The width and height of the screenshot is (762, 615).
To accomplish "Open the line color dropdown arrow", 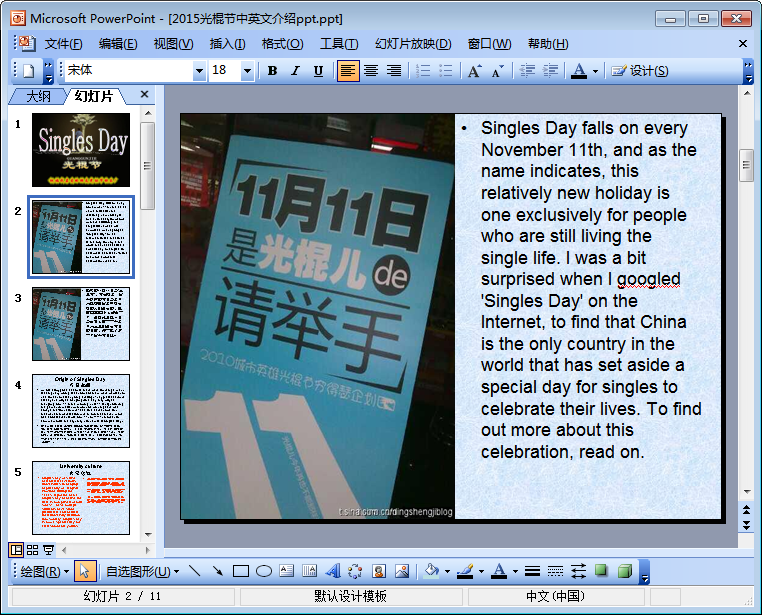I will [x=481, y=572].
